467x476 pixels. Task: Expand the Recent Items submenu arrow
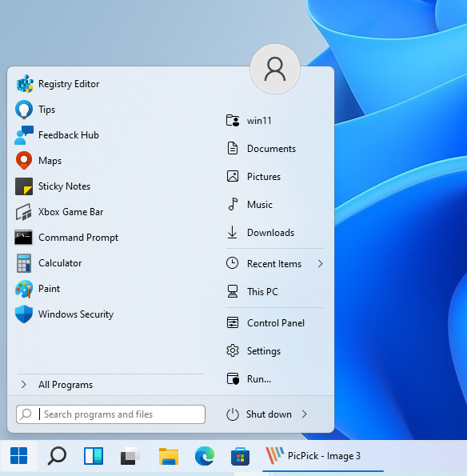click(320, 264)
